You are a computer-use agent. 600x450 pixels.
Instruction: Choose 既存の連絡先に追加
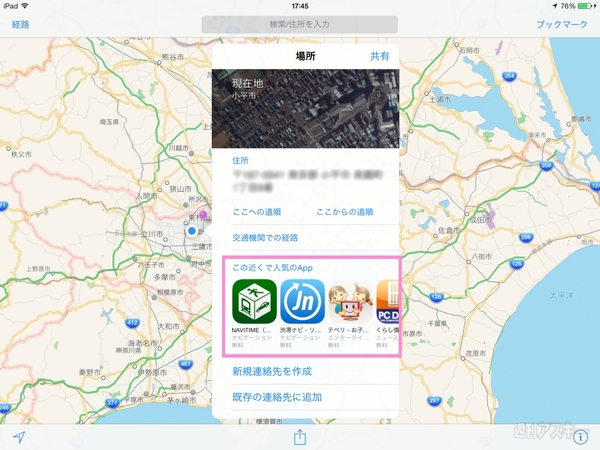coord(277,397)
